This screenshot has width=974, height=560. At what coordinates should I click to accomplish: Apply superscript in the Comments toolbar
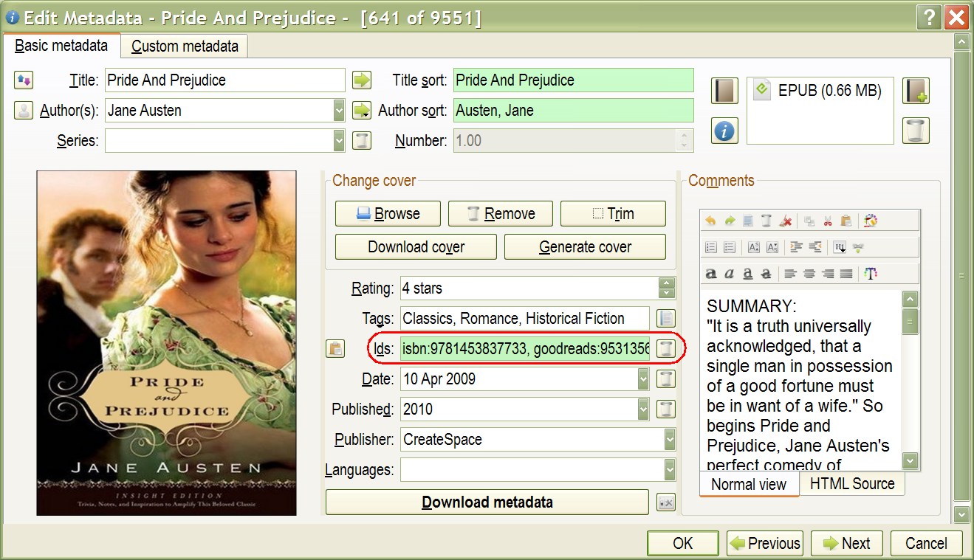(x=753, y=247)
